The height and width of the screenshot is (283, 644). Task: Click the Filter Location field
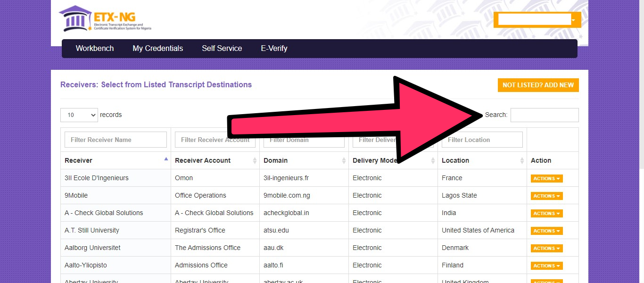click(x=482, y=139)
